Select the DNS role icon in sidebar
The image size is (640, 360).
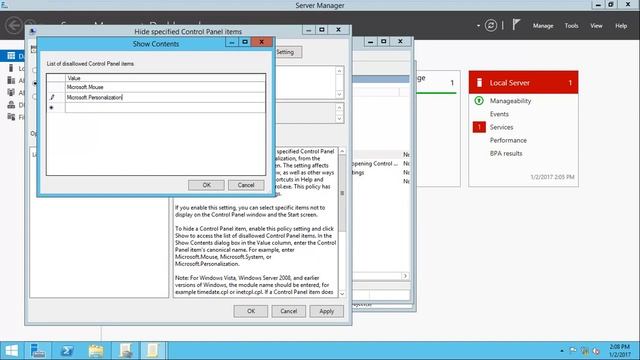(x=11, y=105)
